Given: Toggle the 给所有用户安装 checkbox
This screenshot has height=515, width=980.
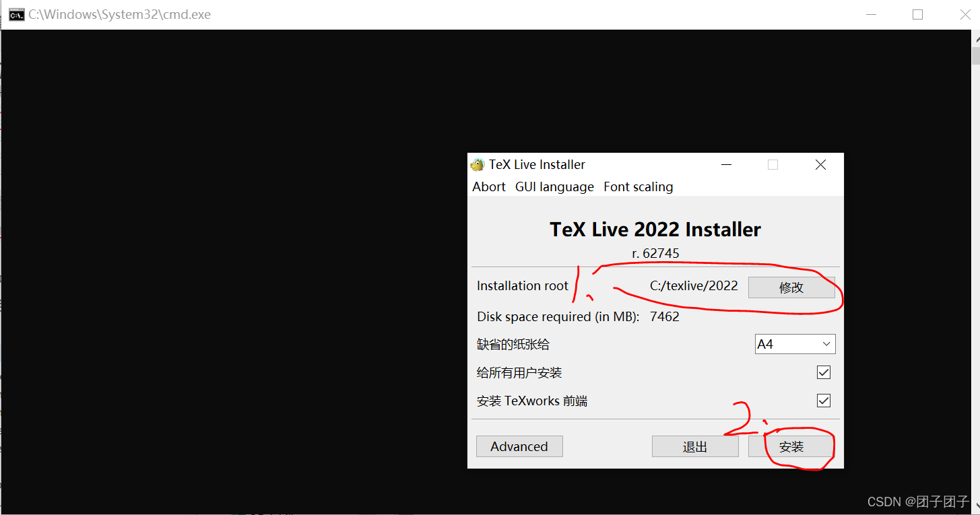Looking at the screenshot, I should pyautogui.click(x=824, y=372).
